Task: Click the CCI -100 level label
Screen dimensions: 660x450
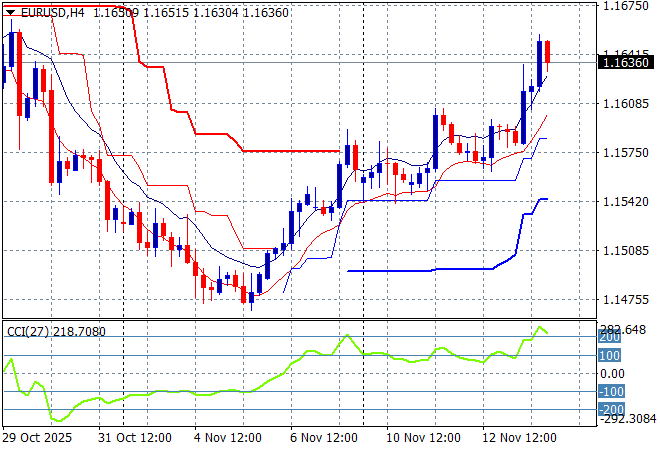Action: pos(611,392)
